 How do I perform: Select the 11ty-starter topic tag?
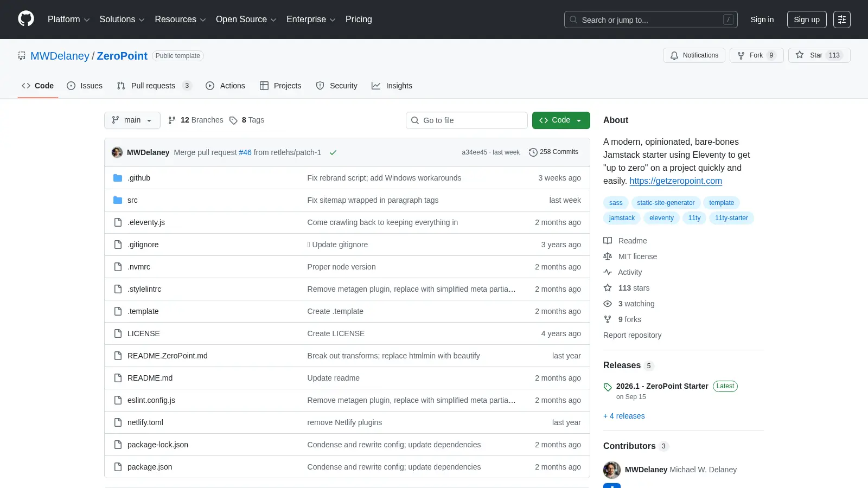[731, 218]
